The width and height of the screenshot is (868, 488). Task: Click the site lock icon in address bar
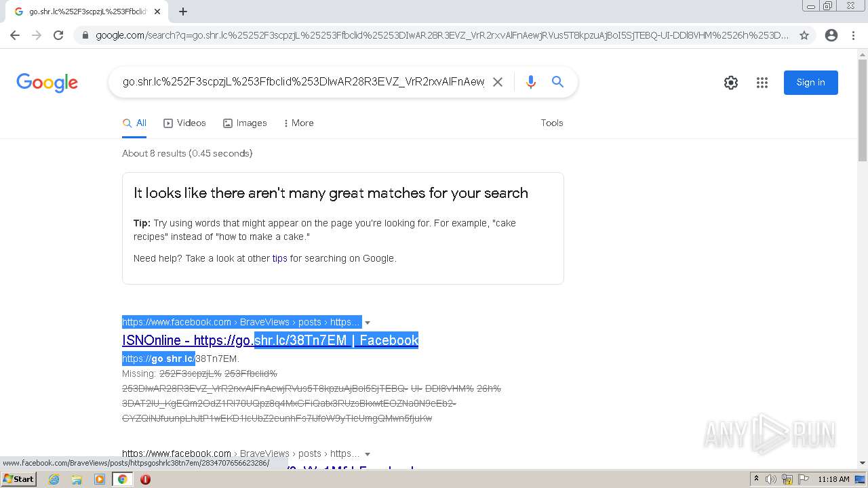[85, 35]
